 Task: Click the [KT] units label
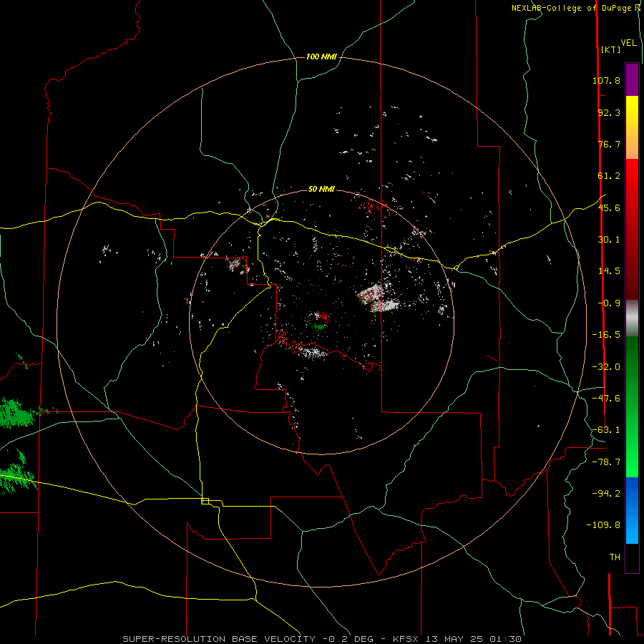(x=610, y=49)
